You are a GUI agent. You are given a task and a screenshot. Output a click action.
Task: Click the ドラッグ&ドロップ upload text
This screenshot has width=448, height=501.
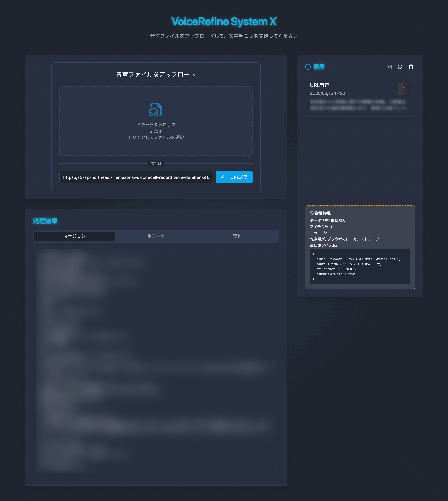point(156,125)
